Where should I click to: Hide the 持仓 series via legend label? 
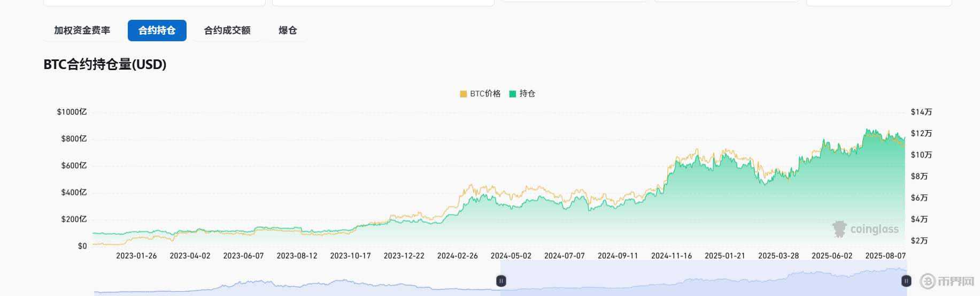pos(527,94)
